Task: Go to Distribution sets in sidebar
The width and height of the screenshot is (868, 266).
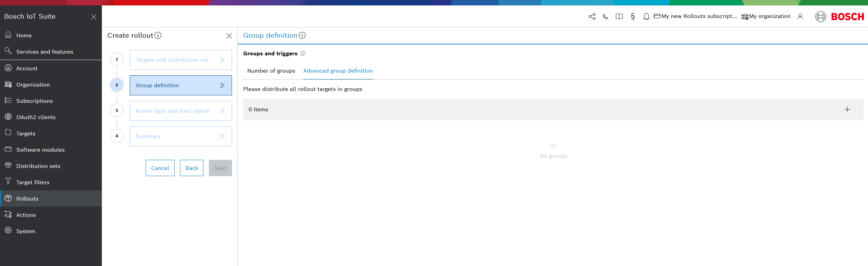Action: pyautogui.click(x=38, y=166)
